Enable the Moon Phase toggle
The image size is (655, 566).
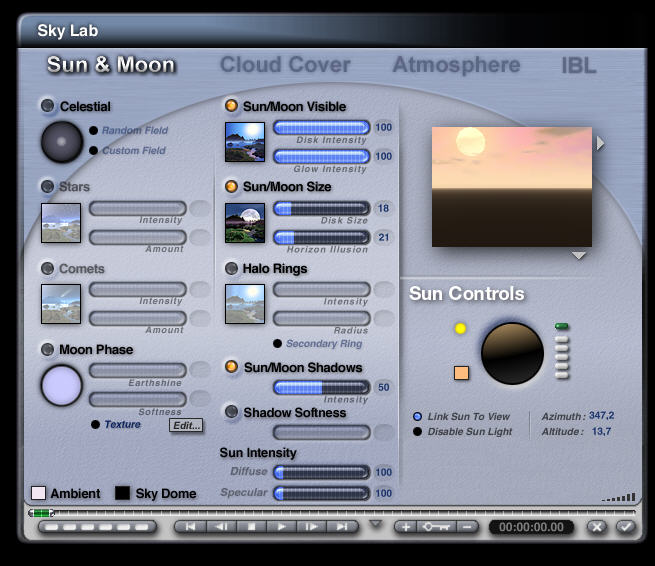coord(48,349)
